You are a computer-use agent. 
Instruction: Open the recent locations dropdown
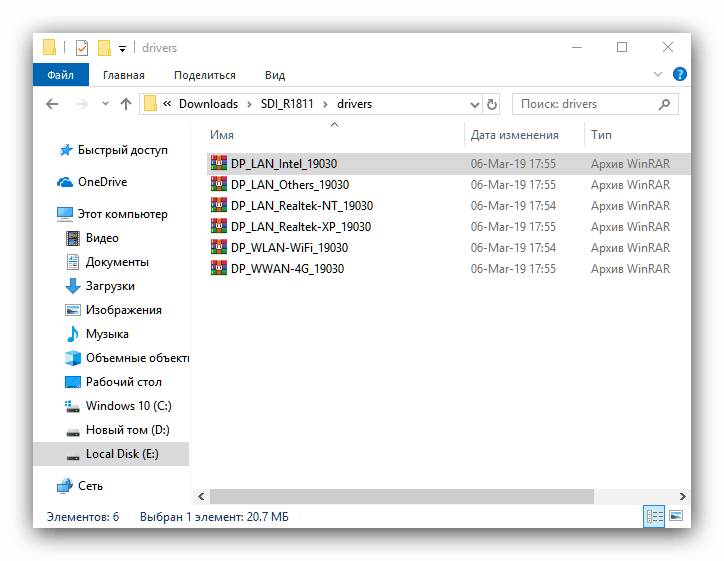click(105, 103)
